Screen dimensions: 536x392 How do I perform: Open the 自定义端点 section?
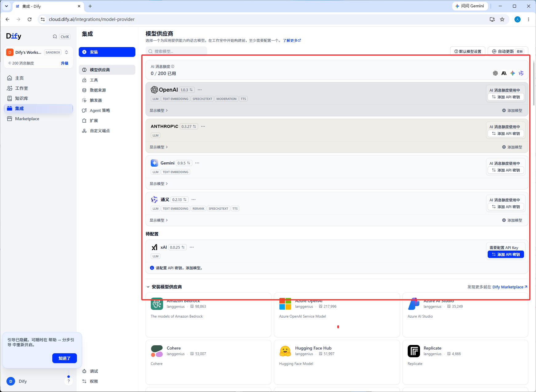[107, 131]
